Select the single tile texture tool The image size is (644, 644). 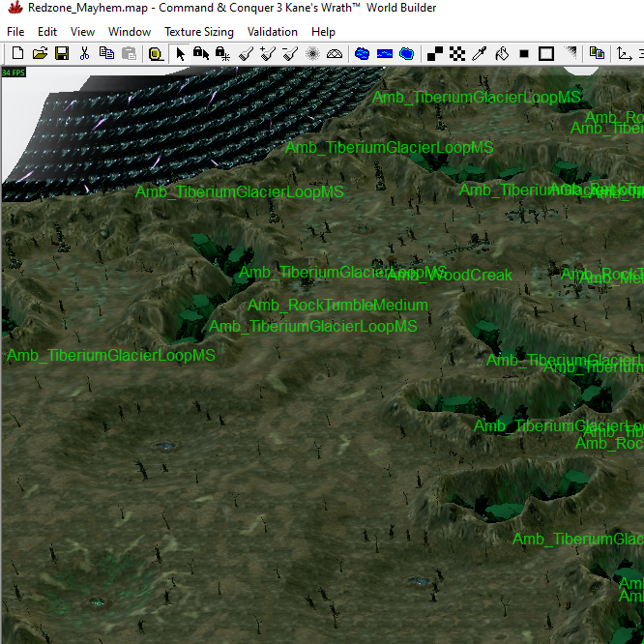coord(435,54)
